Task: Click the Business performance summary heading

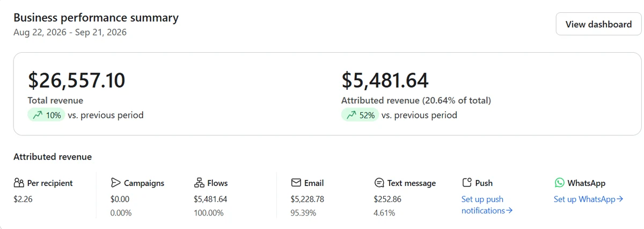Action: [96, 17]
